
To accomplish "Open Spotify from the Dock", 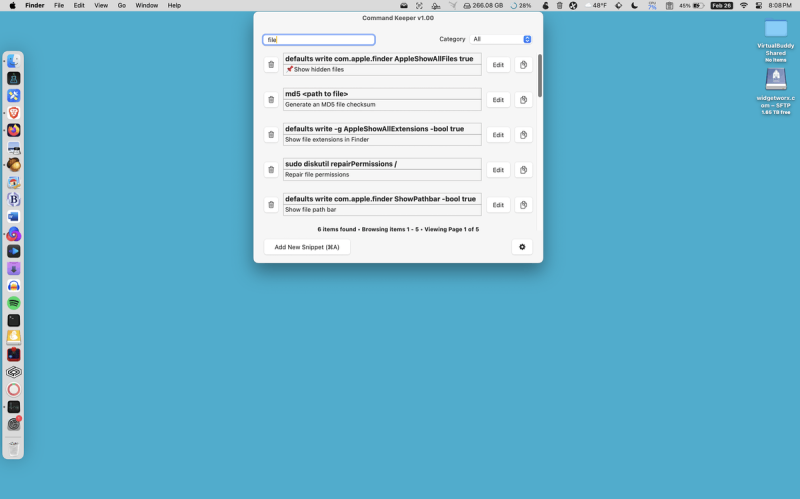I will click(14, 303).
